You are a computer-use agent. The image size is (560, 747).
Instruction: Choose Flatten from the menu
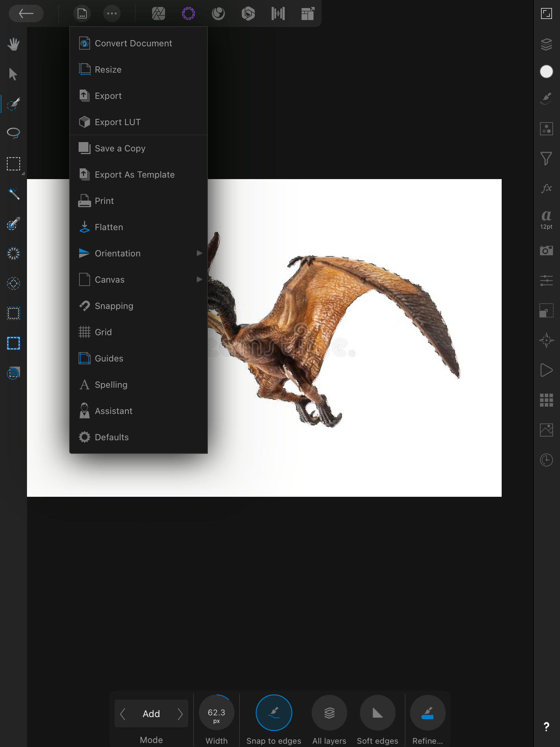pos(139,227)
